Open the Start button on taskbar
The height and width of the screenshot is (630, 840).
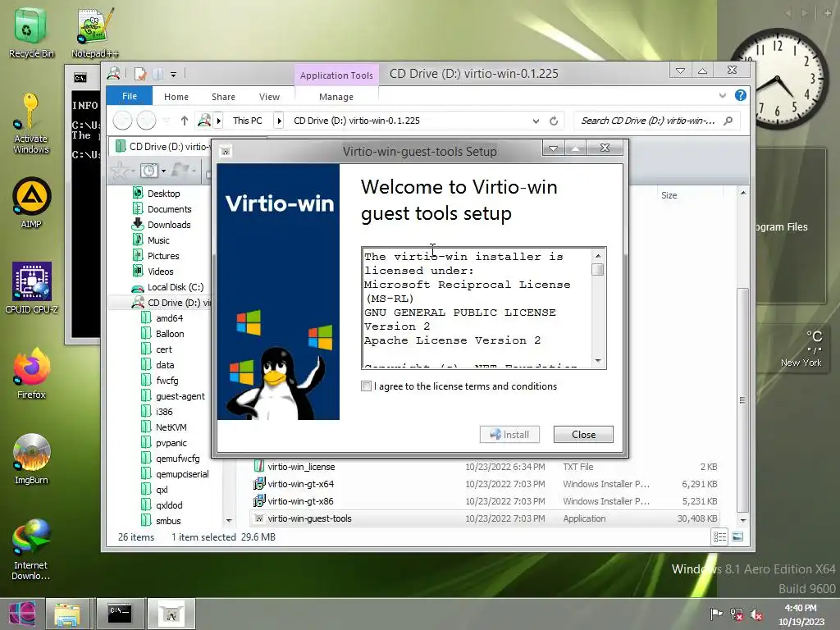coord(22,614)
